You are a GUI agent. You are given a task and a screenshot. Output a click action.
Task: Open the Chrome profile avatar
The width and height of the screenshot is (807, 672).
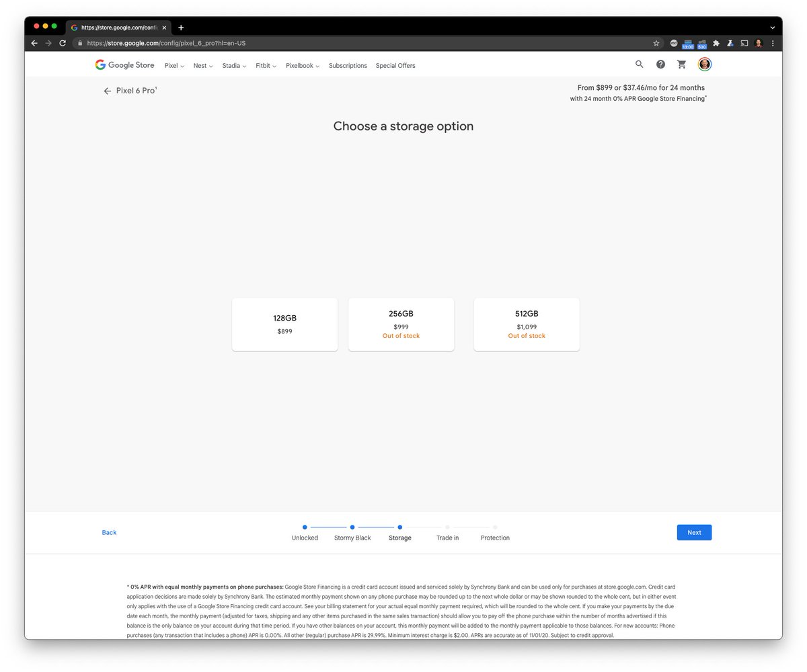click(759, 43)
